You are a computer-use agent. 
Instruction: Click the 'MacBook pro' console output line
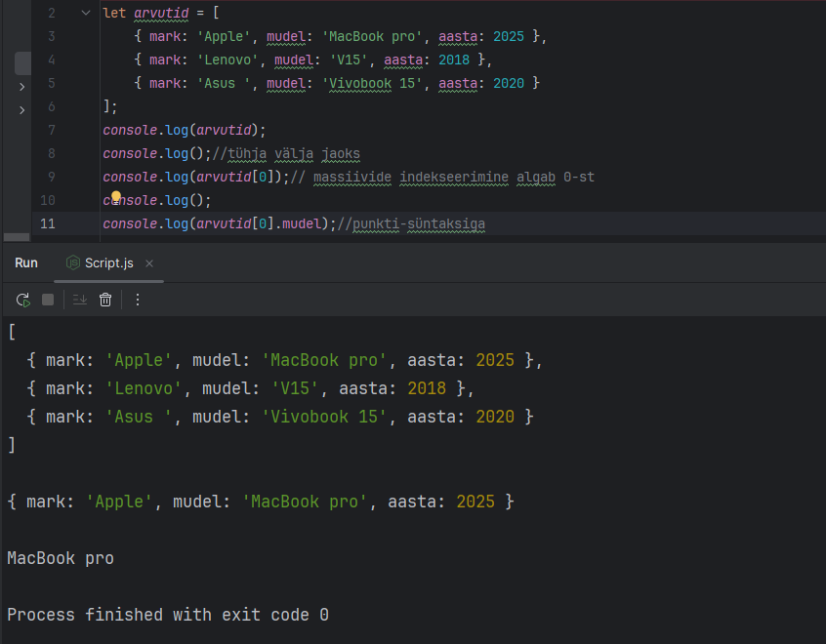61,559
